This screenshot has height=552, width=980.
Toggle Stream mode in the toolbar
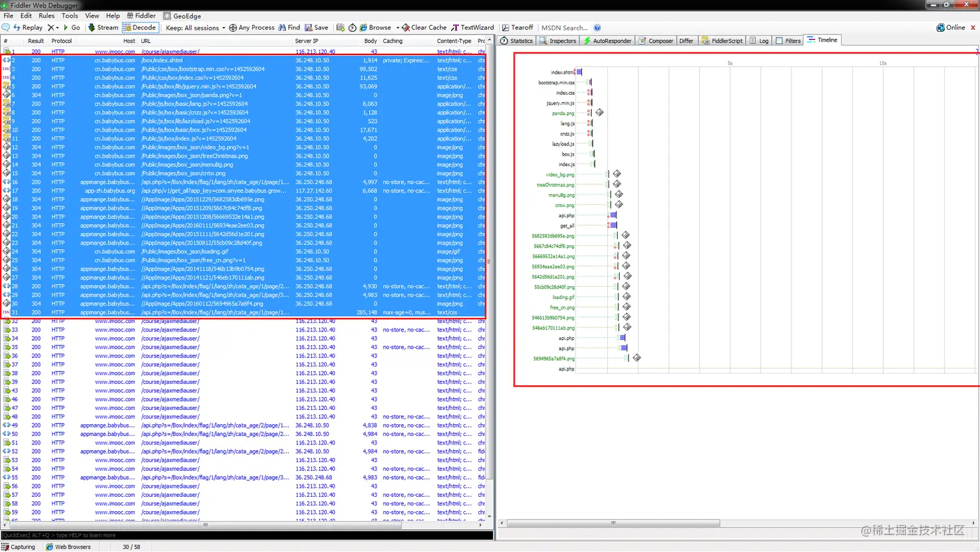click(x=103, y=28)
